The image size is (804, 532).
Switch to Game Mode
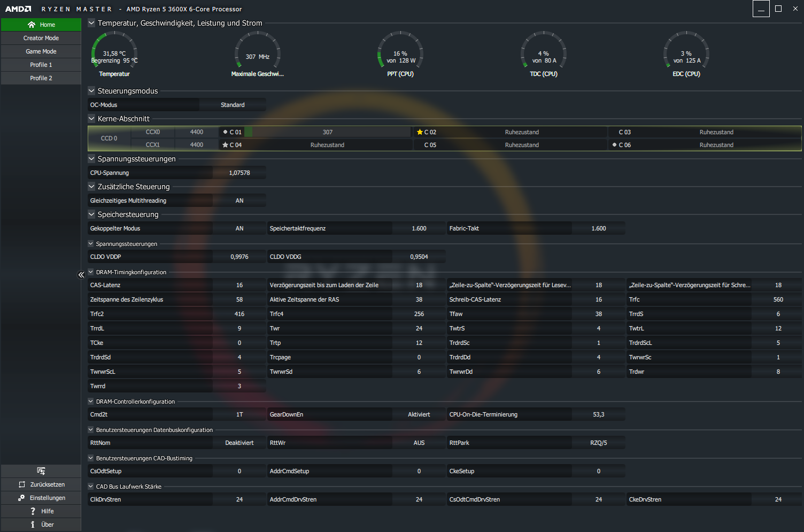41,51
